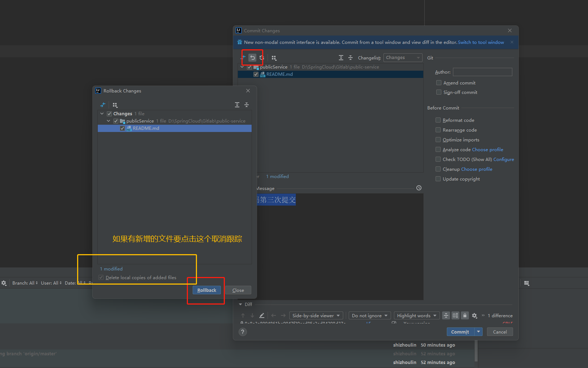Toggle the read-only lock icon in Diff

pos(465,315)
